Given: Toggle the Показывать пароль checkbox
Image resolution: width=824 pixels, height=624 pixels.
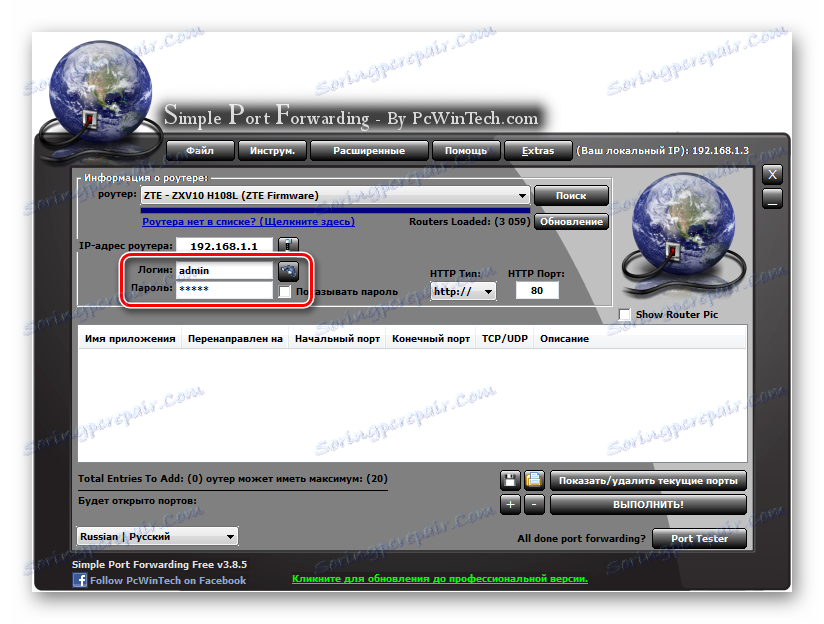Looking at the screenshot, I should [x=285, y=291].
